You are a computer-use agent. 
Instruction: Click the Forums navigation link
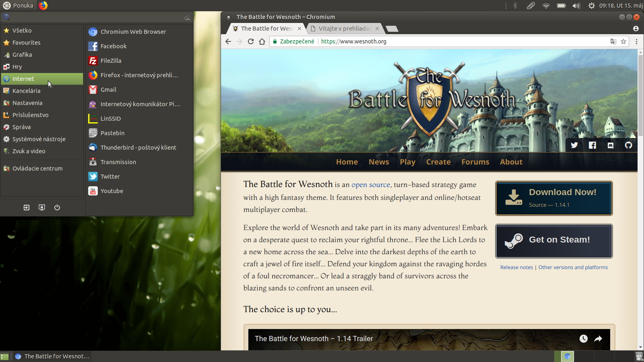pyautogui.click(x=475, y=162)
